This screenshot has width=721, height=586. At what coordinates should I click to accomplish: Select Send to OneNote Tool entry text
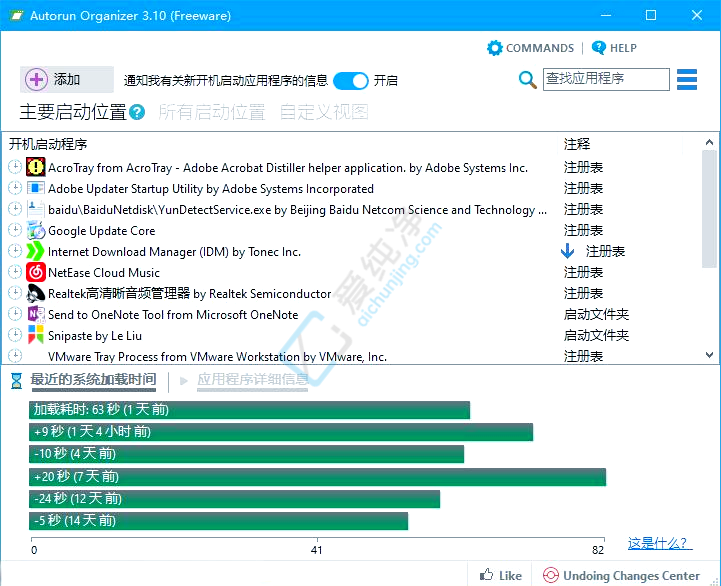(x=173, y=315)
